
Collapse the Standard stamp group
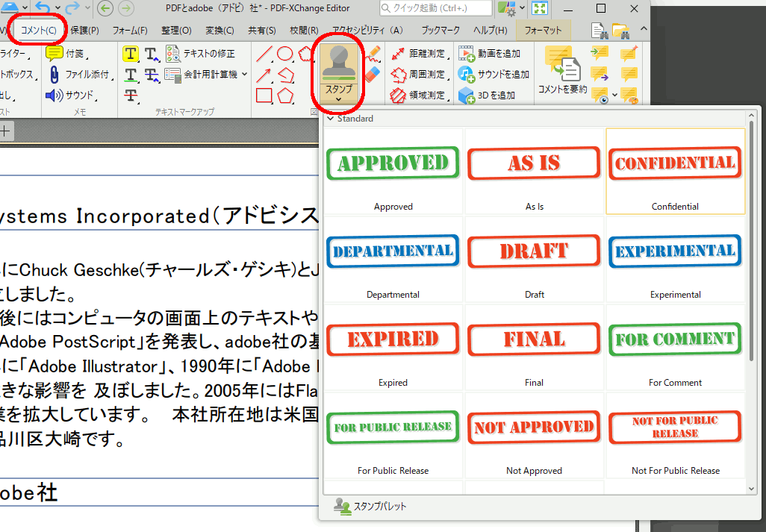tap(331, 118)
